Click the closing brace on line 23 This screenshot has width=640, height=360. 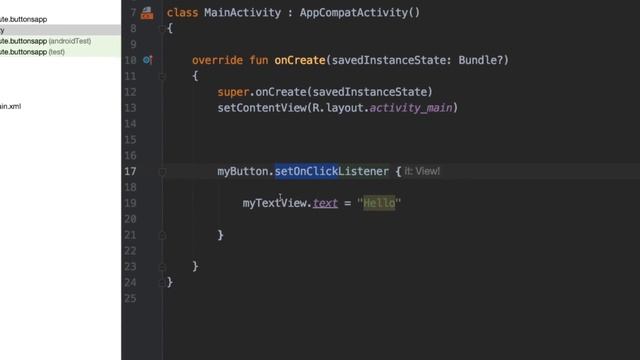(195, 267)
